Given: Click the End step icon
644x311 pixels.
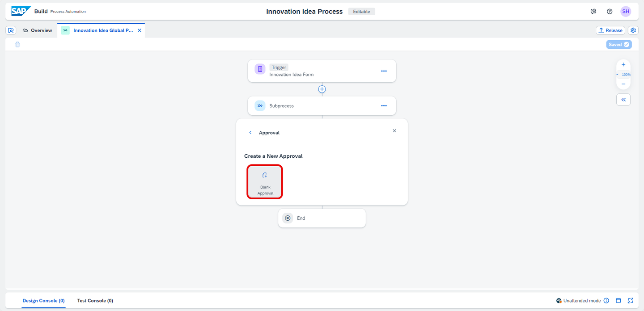Looking at the screenshot, I should (x=288, y=218).
